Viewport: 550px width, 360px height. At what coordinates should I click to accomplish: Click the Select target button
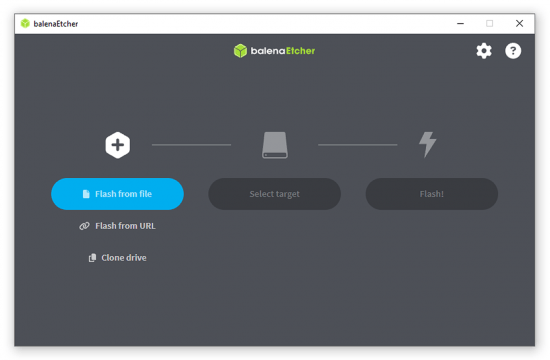click(x=275, y=194)
